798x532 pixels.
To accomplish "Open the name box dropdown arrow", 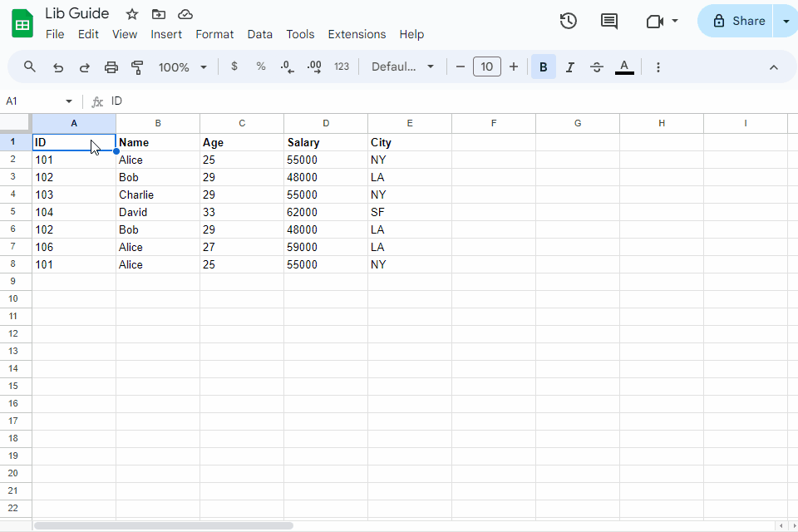I will click(x=69, y=101).
